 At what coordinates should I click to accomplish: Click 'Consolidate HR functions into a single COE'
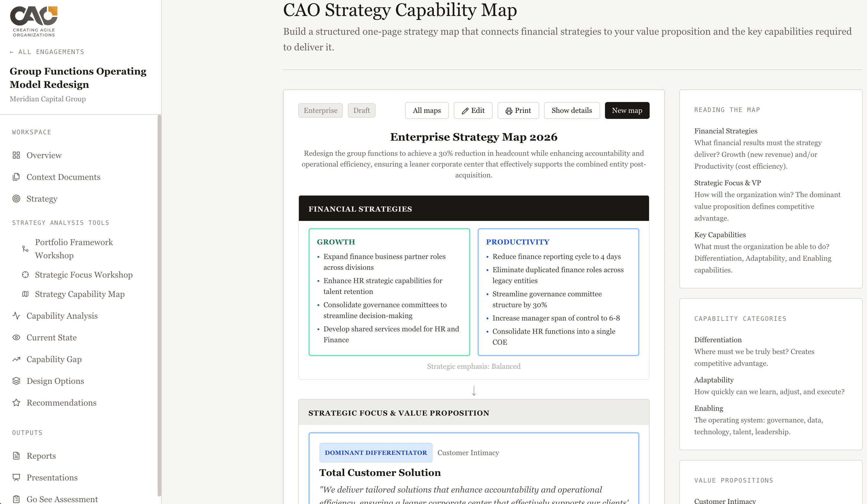pos(554,337)
